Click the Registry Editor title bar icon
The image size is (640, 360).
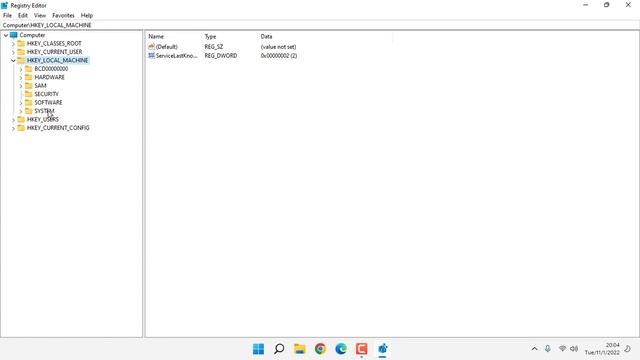(x=4, y=5)
